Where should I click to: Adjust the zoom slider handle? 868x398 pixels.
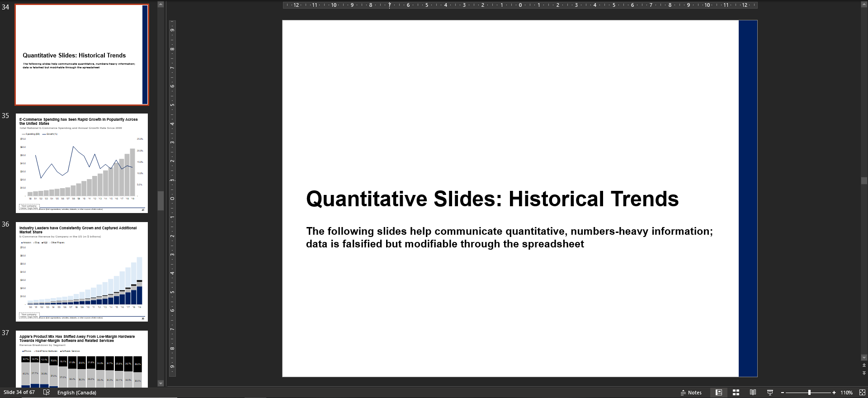pos(809,393)
